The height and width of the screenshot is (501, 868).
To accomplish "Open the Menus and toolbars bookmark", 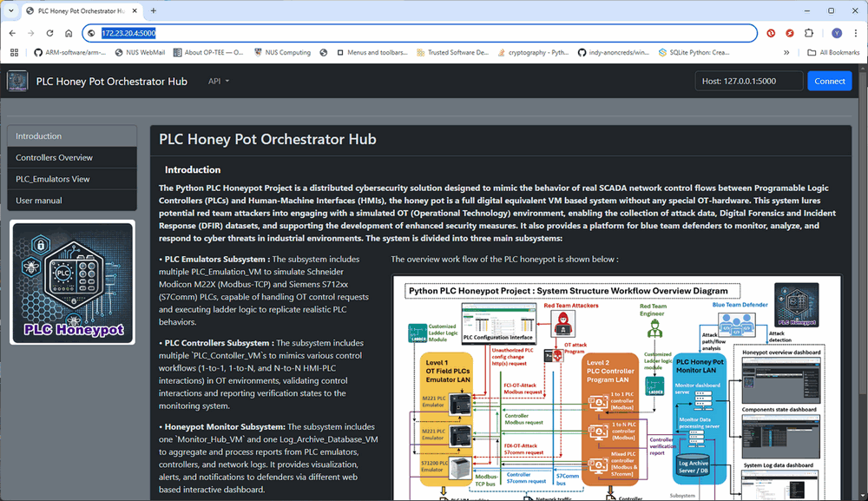I will (372, 53).
